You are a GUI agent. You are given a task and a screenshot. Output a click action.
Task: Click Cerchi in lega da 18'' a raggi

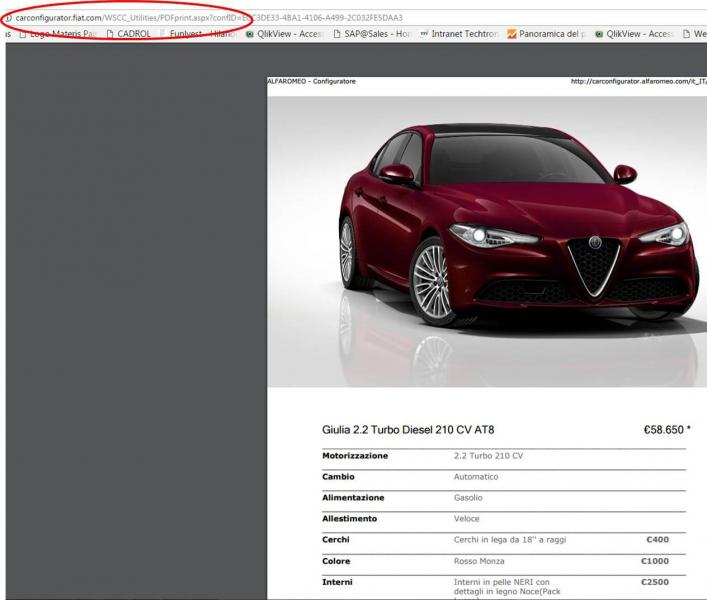510,540
